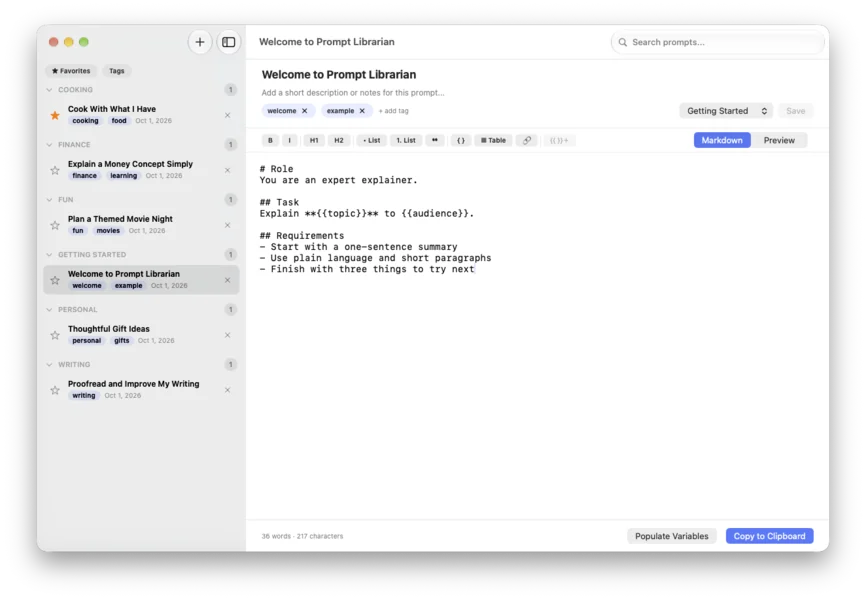Click the Save button
Screen dimensions: 866x600
click(x=795, y=111)
